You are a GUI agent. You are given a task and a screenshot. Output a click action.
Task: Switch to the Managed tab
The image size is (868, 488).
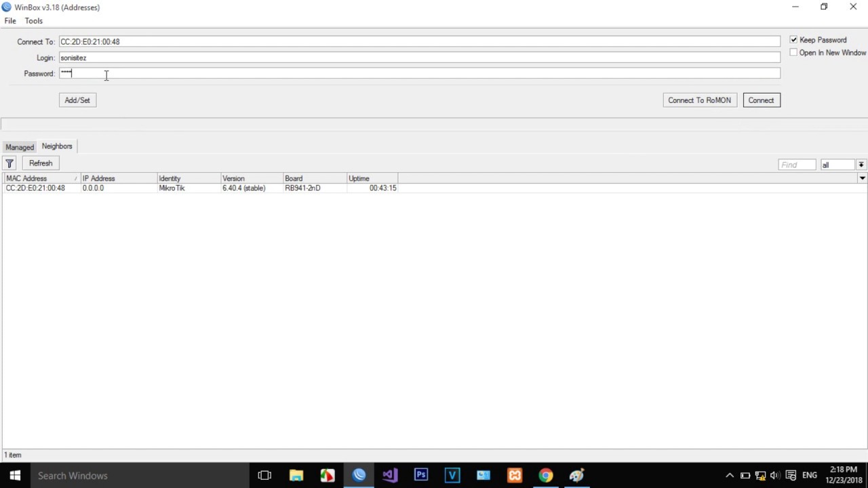coord(20,147)
